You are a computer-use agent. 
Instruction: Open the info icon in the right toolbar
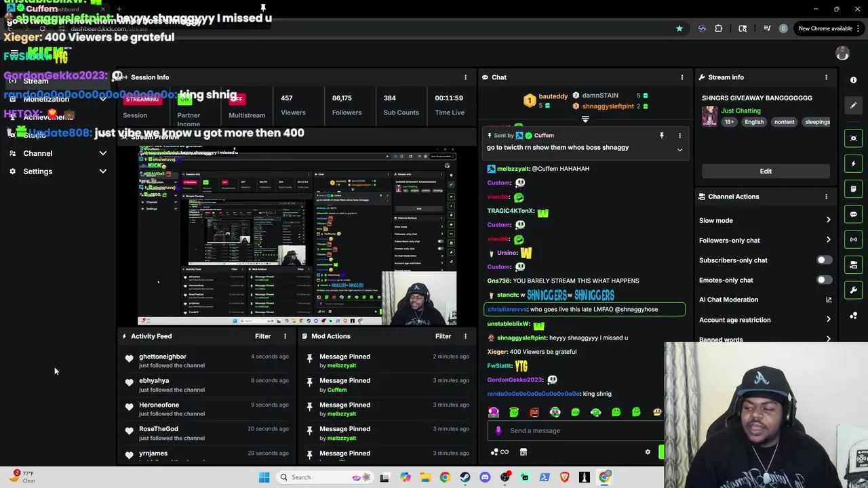click(853, 80)
